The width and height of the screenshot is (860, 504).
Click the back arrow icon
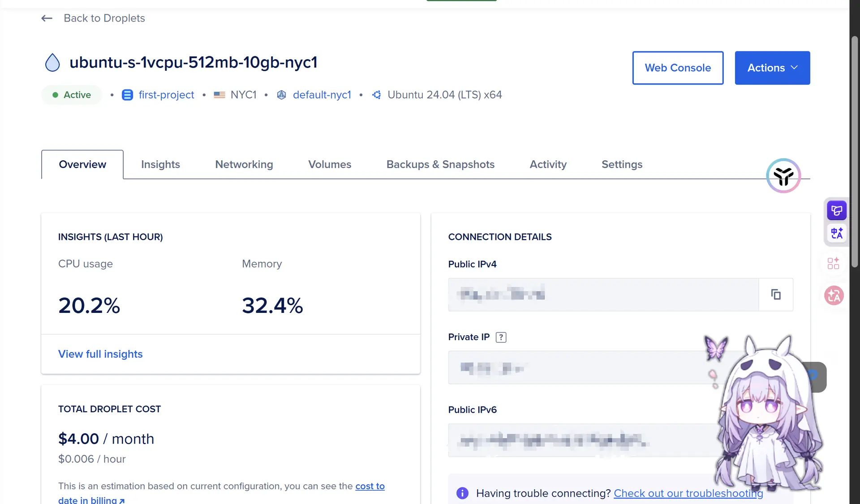point(47,18)
